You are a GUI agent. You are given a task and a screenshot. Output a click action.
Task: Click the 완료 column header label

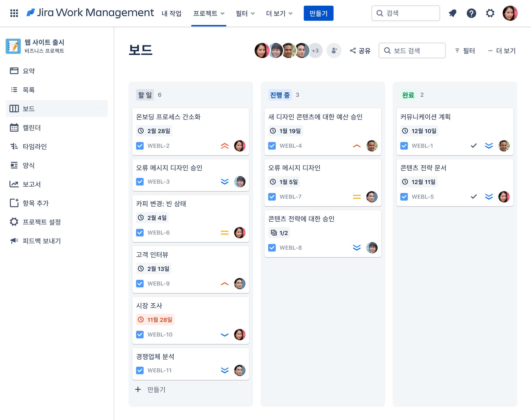[x=408, y=95]
